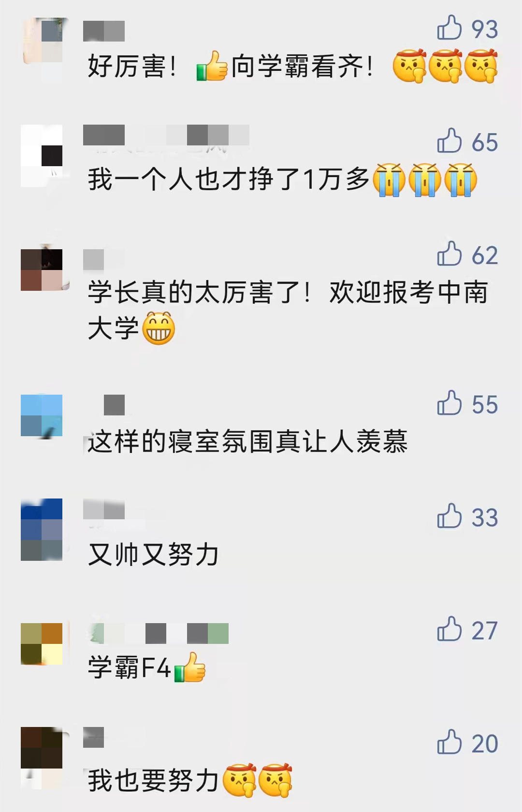
Task: Open avatar next to 学霸F4 comment
Action: click(x=42, y=644)
